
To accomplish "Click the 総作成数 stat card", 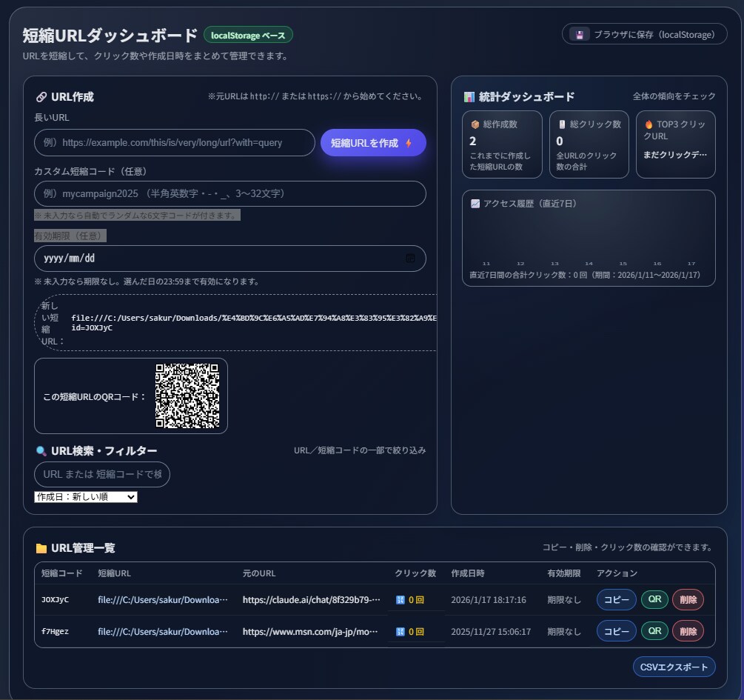I will click(502, 144).
